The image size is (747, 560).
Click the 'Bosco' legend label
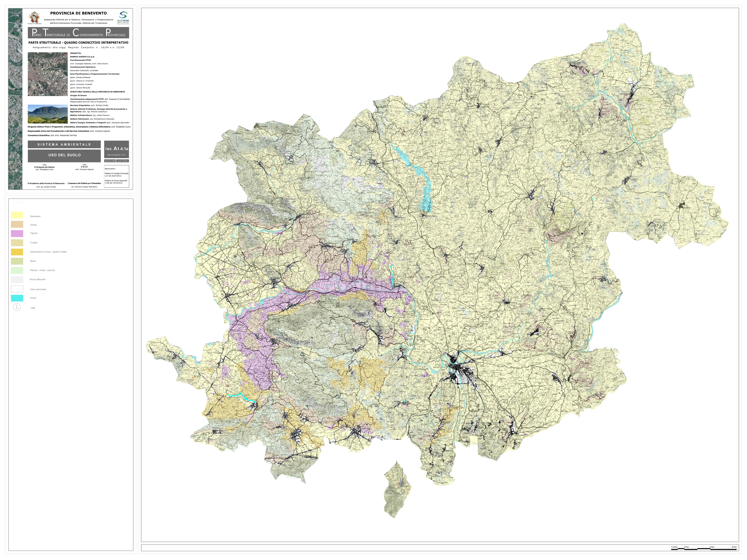click(33, 261)
